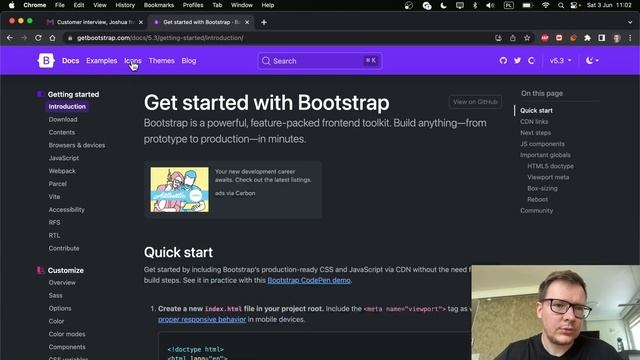Open the Docs nav link
The image size is (640, 360).
70,60
